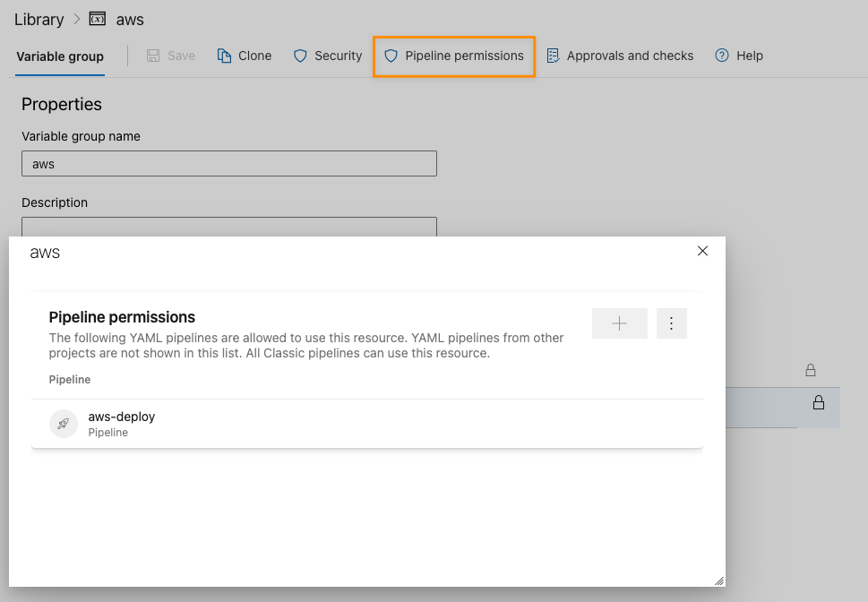Click inside the Description field
This screenshot has width=868, height=602.
228,227
